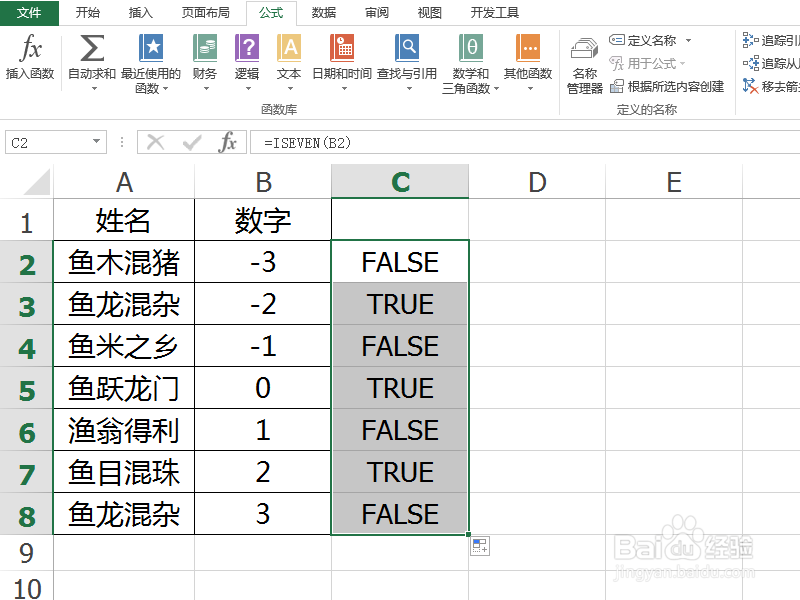
Task: Open the Text (文本) functions icon
Action: tap(289, 48)
